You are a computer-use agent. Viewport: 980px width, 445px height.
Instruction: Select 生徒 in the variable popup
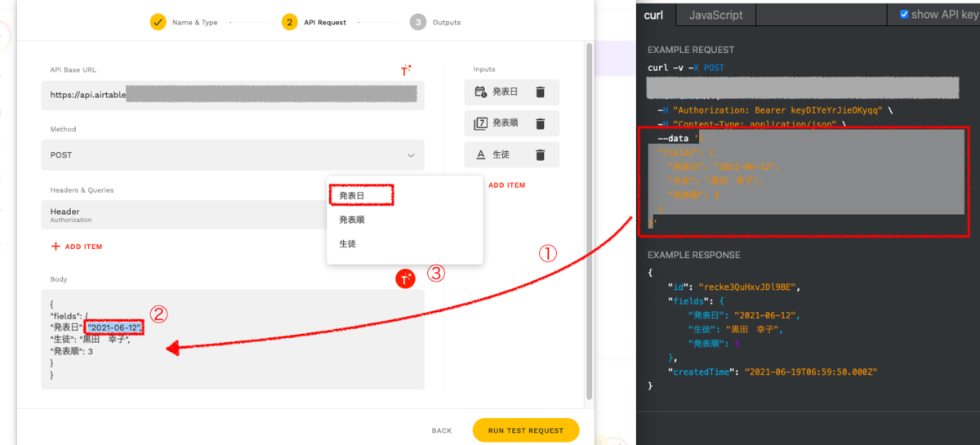tap(348, 243)
